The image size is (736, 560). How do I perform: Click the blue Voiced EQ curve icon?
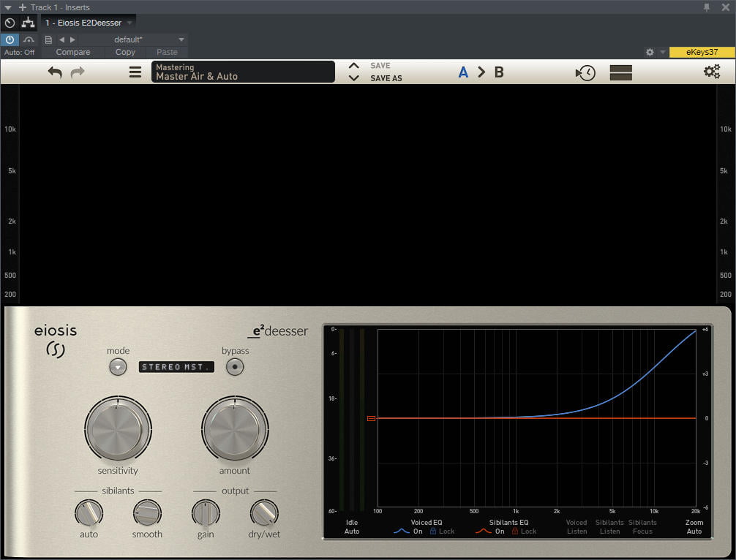point(402,531)
